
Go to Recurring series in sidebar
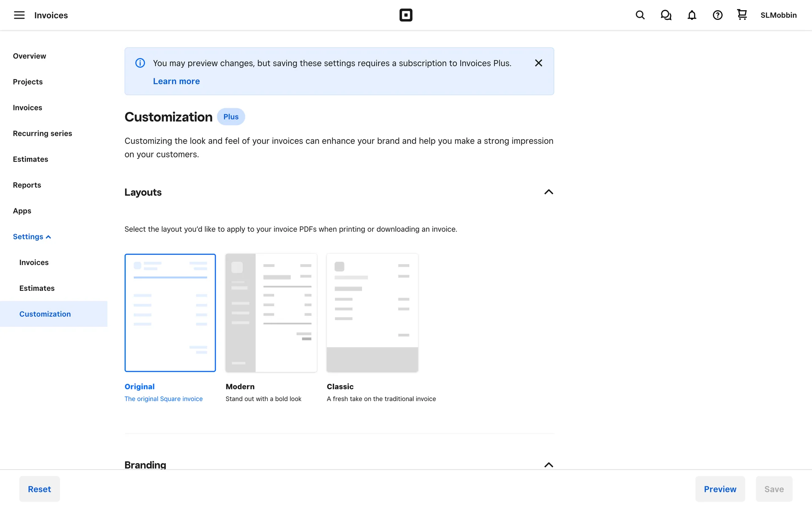tap(42, 133)
